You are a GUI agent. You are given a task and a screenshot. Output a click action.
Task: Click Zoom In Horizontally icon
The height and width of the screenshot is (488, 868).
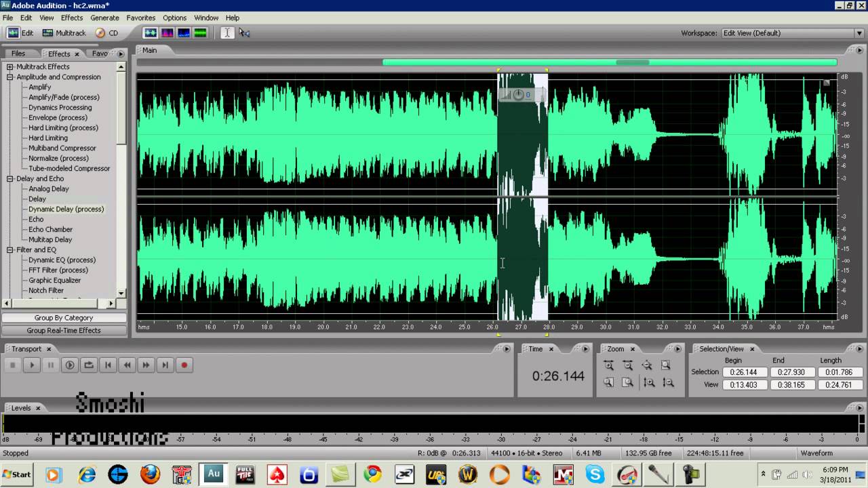pyautogui.click(x=608, y=365)
